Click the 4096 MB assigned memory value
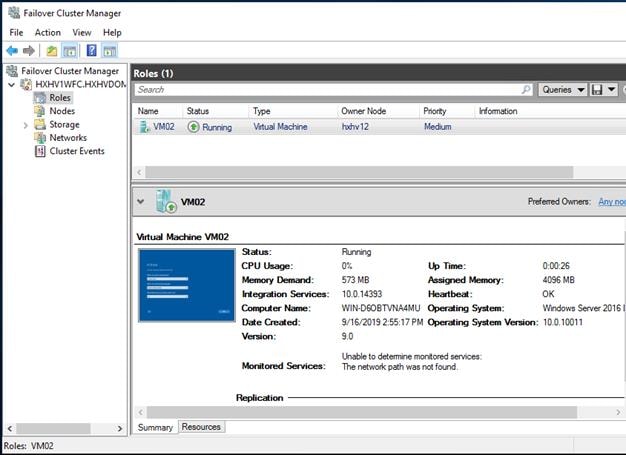 click(x=559, y=280)
